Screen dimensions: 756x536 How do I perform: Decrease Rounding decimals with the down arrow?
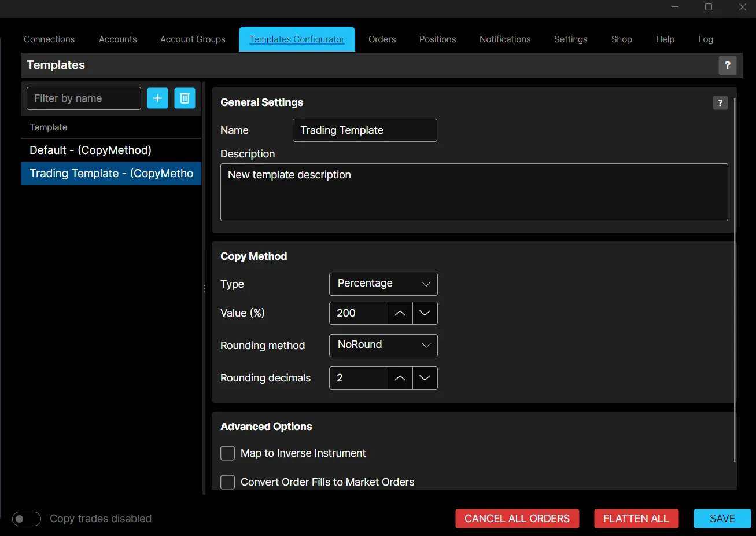coord(425,378)
